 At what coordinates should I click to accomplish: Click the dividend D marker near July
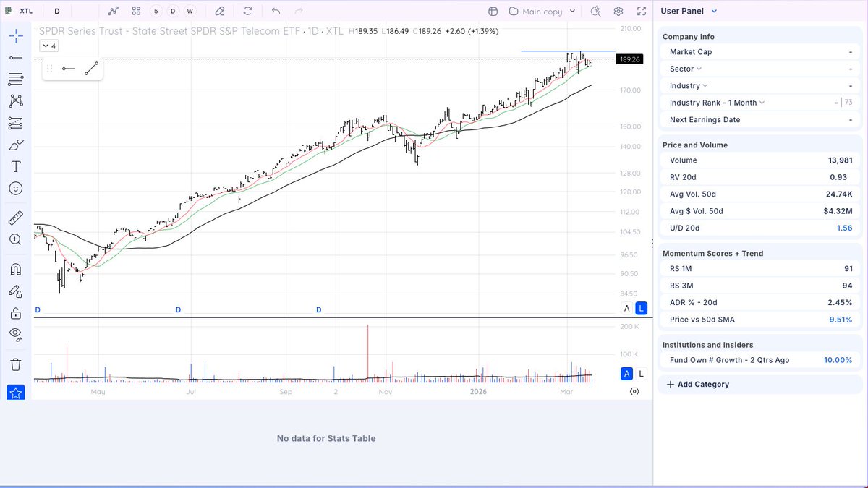point(178,309)
